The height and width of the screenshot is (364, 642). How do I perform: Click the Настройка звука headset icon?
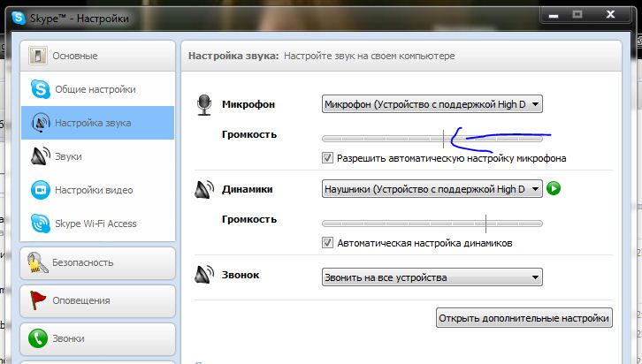(40, 123)
